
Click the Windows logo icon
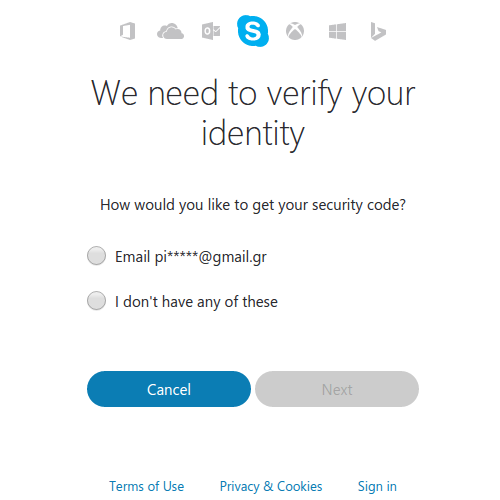(x=337, y=31)
